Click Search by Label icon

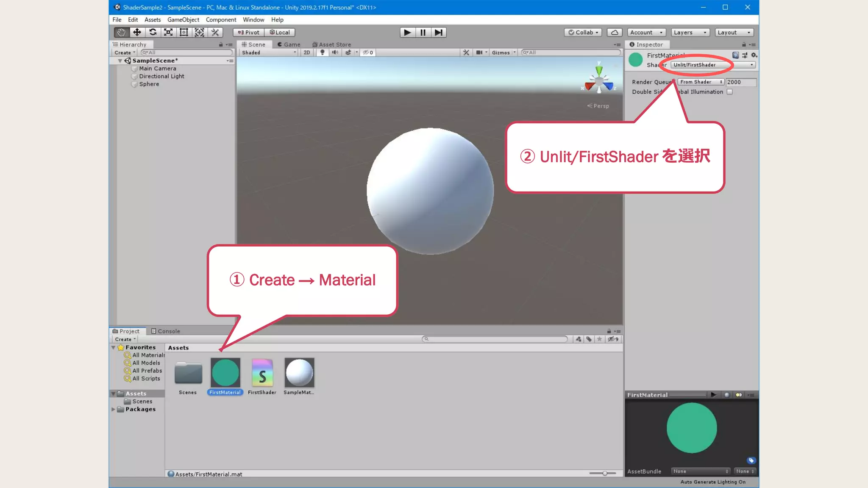click(x=589, y=339)
